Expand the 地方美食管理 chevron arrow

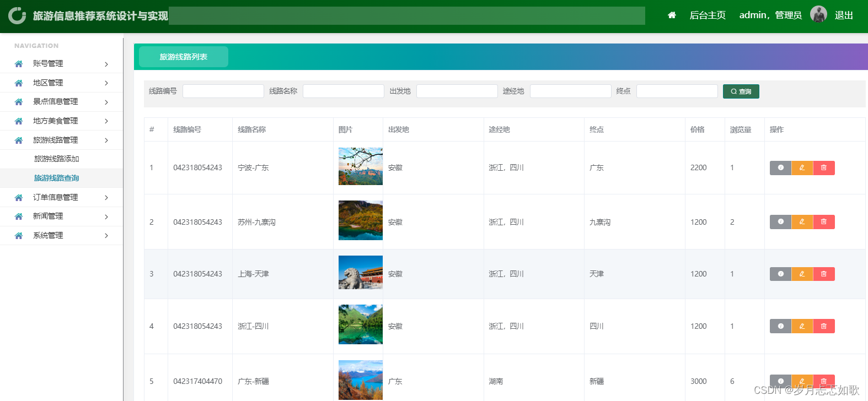coord(106,121)
